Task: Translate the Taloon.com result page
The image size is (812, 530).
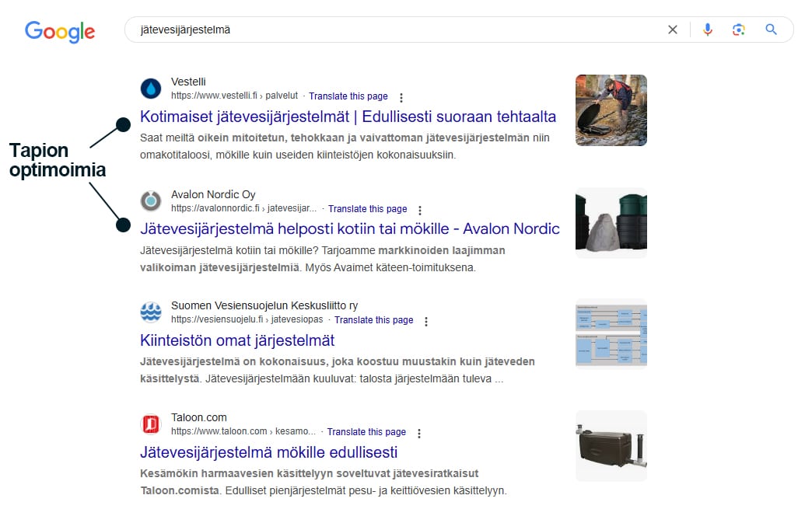Action: pyautogui.click(x=366, y=432)
